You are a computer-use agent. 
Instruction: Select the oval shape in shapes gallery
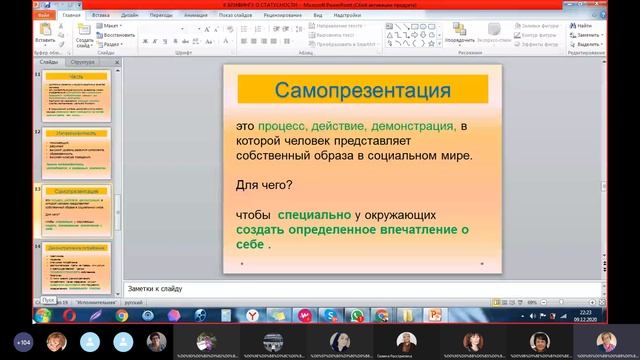coord(423,27)
